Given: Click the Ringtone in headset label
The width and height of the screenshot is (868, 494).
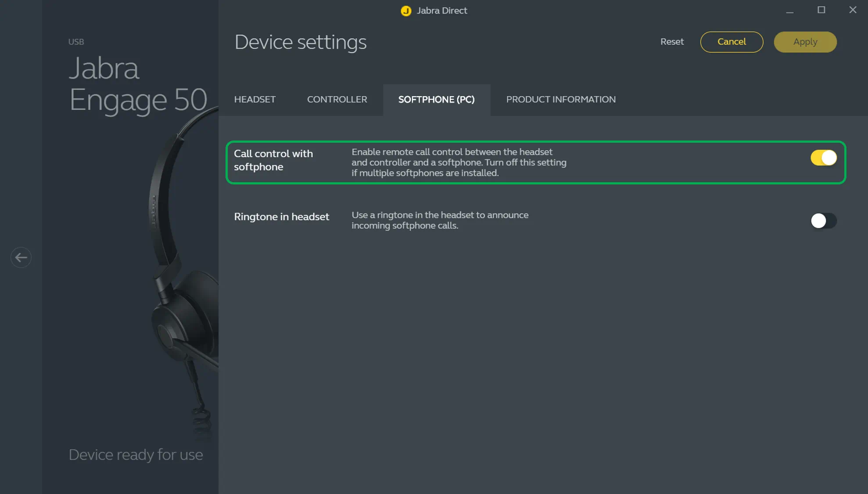Looking at the screenshot, I should [281, 217].
